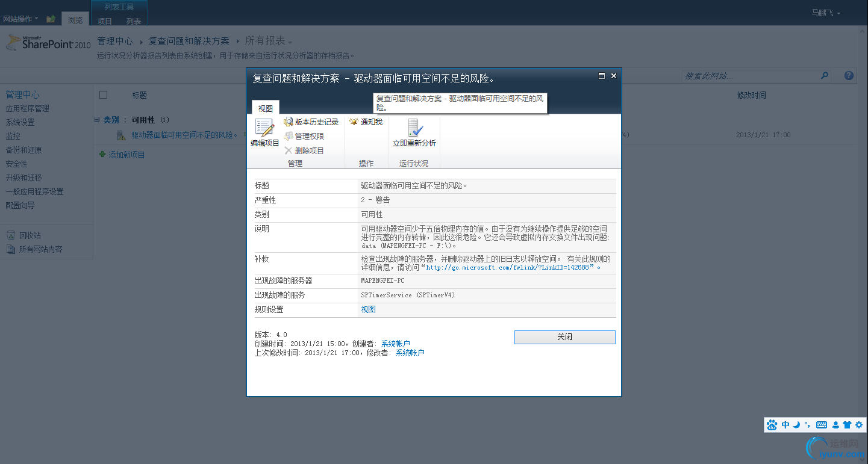Select the 视图 tab in the dialog
This screenshot has width=868, height=464.
266,108
